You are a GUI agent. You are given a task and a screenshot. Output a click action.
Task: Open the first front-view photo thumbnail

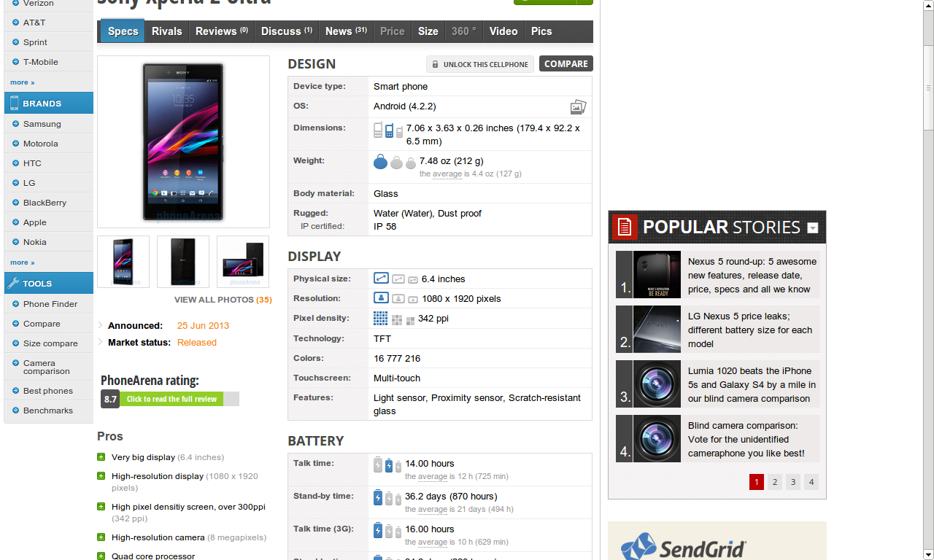tap(123, 262)
